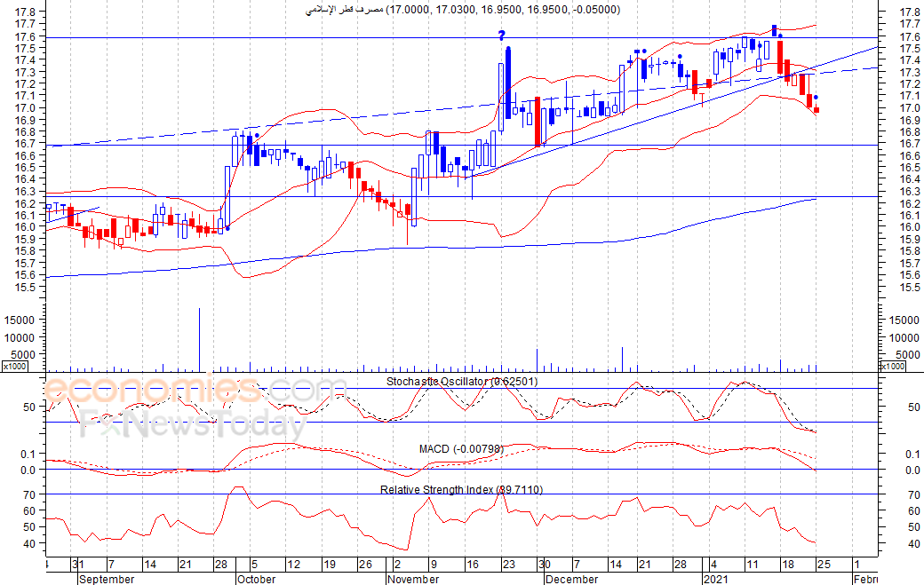Screen dimensions: 924x585
Task: Click 17.8 on the left price axis
Action: point(25,12)
